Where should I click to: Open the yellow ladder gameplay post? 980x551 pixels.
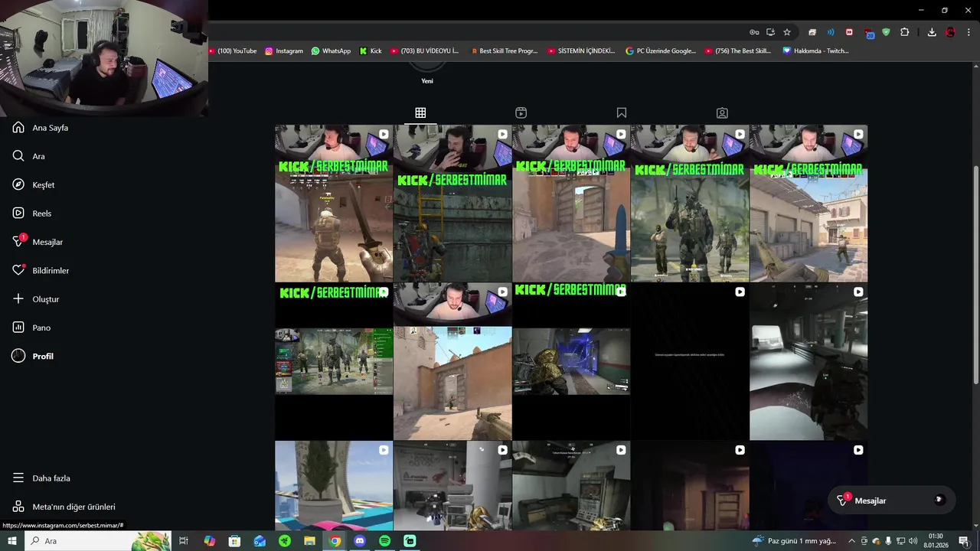point(452,204)
